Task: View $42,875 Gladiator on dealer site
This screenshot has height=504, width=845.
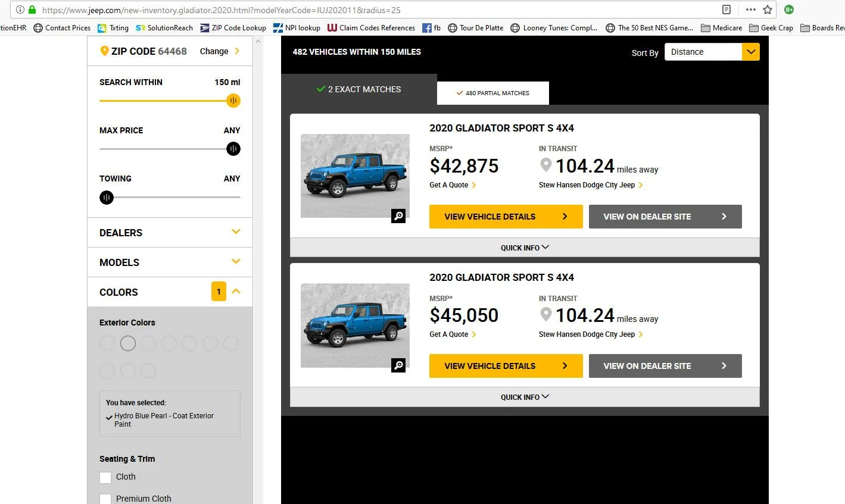Action: pos(665,217)
